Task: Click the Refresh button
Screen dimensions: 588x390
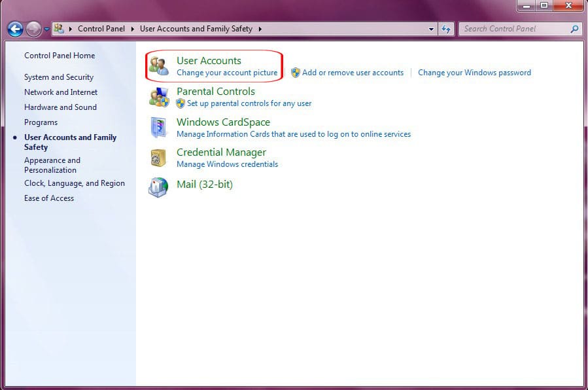Action: click(446, 29)
